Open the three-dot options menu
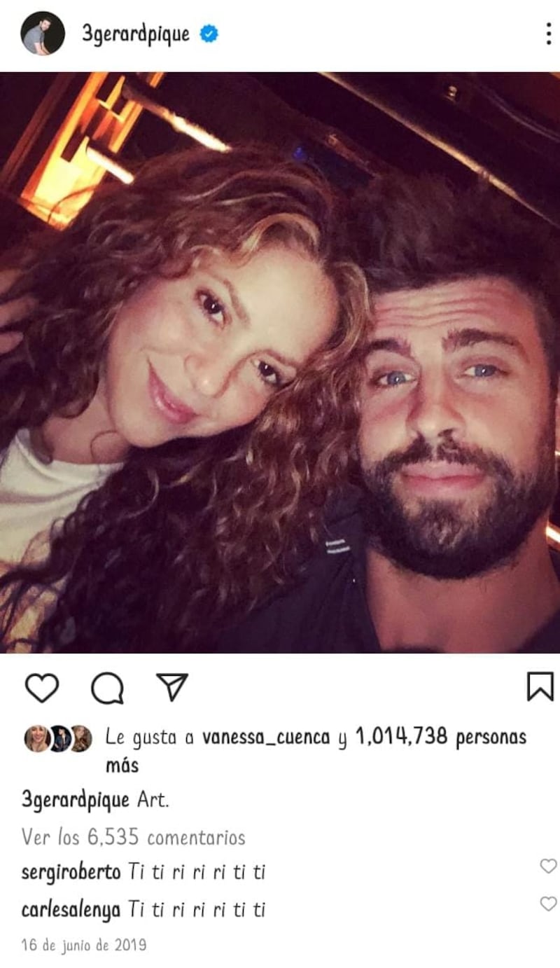 tap(548, 34)
